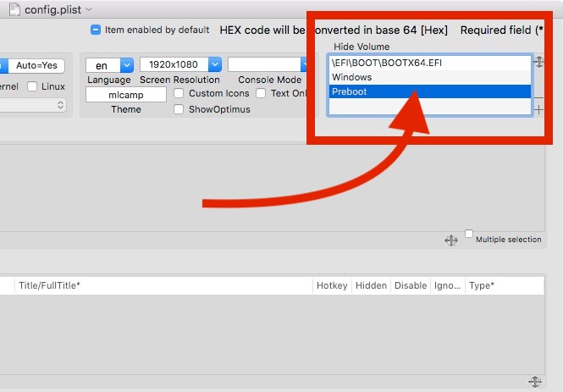The image size is (563, 392).
Task: Click the Hotkey column header
Action: pos(331,286)
